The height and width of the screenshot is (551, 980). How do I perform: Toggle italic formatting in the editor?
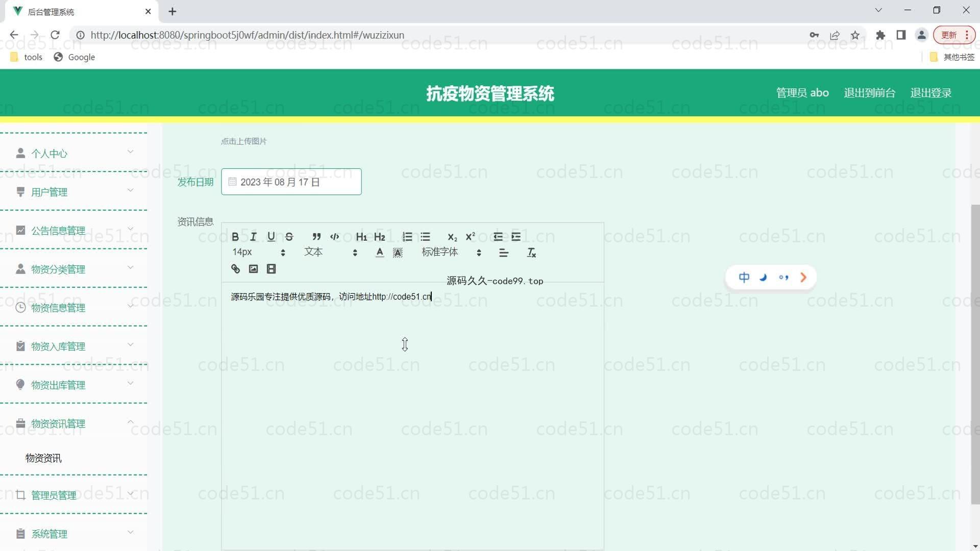(x=253, y=237)
